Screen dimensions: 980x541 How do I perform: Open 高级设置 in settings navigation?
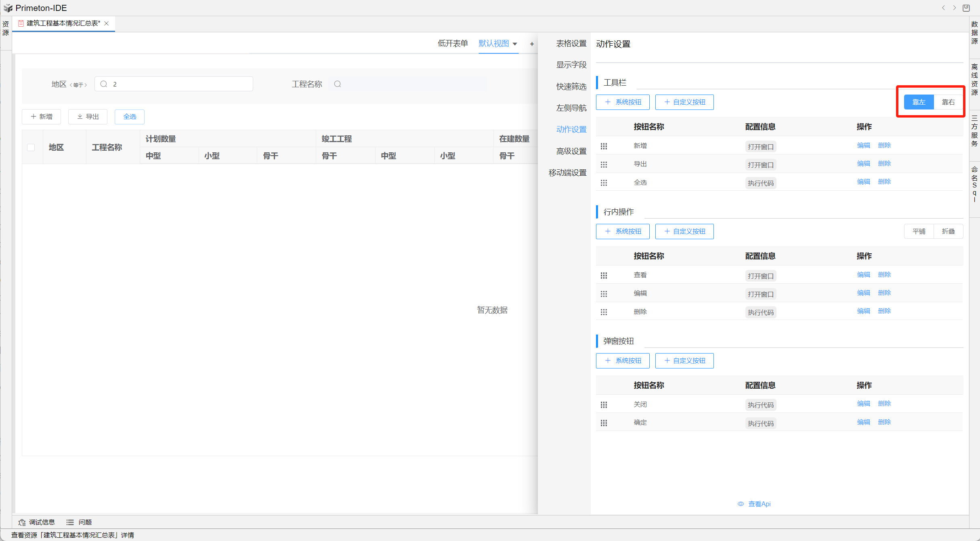571,151
